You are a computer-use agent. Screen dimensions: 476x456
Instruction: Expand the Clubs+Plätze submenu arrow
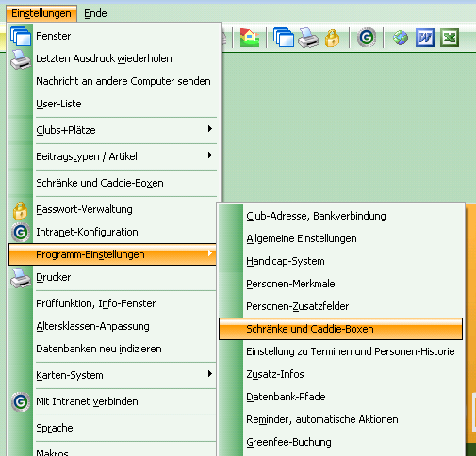pos(210,129)
